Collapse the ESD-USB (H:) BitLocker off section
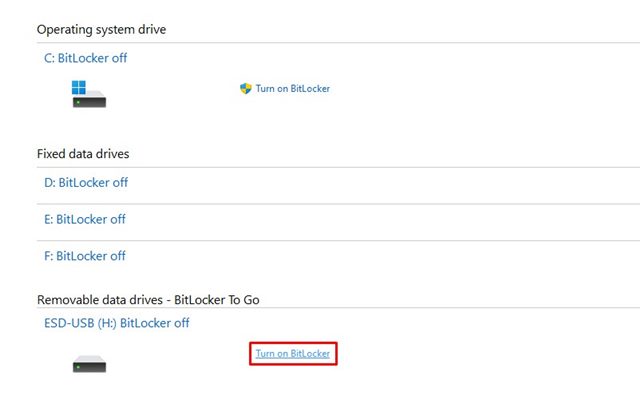 point(117,323)
